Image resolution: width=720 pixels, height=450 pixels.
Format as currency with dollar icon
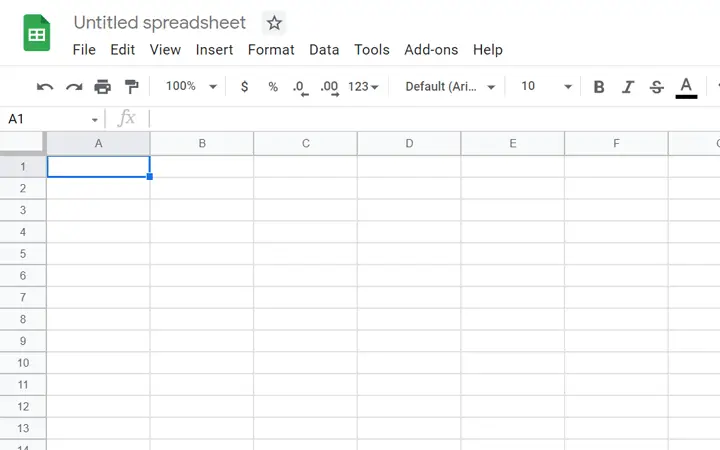[x=244, y=86]
